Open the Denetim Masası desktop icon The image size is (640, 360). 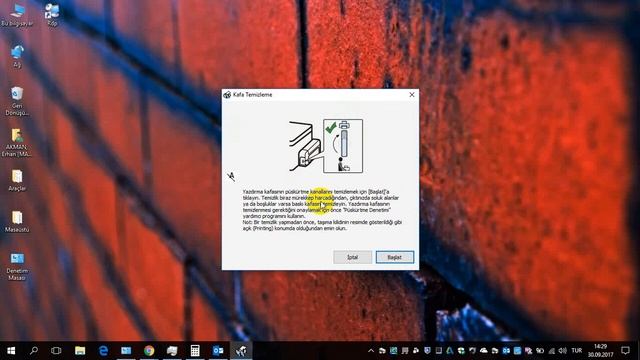click(x=17, y=267)
